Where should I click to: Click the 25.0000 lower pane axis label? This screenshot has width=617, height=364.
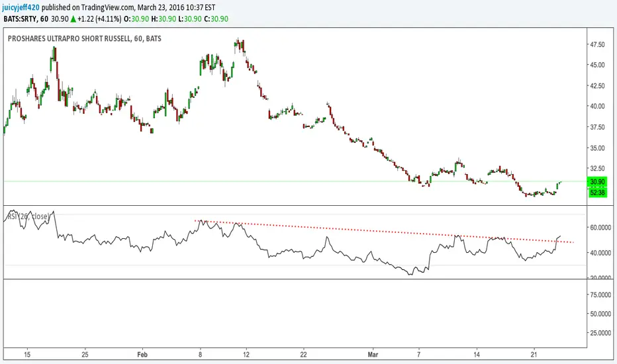click(x=600, y=333)
